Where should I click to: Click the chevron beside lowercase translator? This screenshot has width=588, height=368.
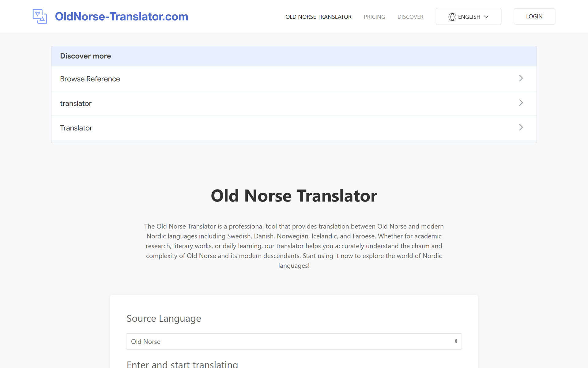click(x=521, y=103)
